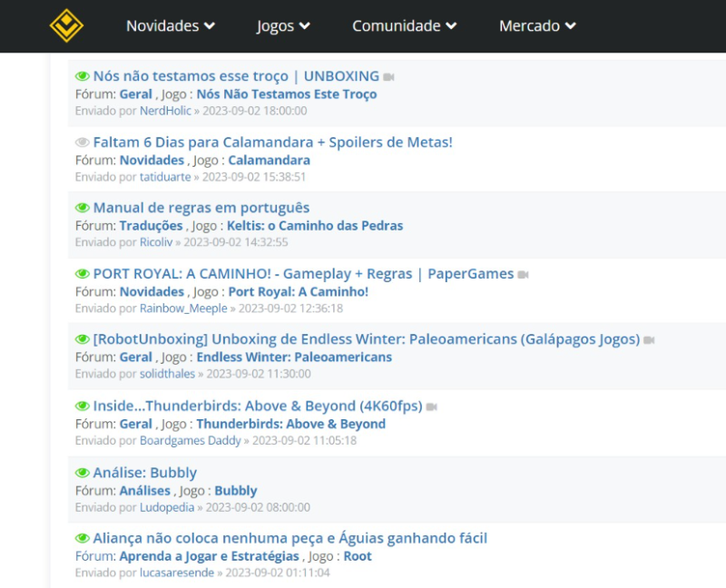The image size is (726, 588).
Task: Click video icon beside 'Nós não testamos esse troço'
Action: tap(389, 77)
